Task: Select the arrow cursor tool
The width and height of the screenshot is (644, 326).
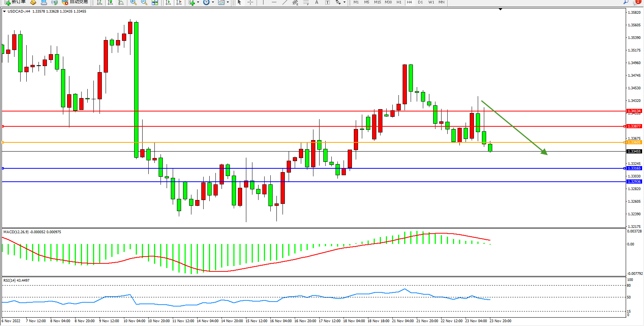Action: click(239, 2)
